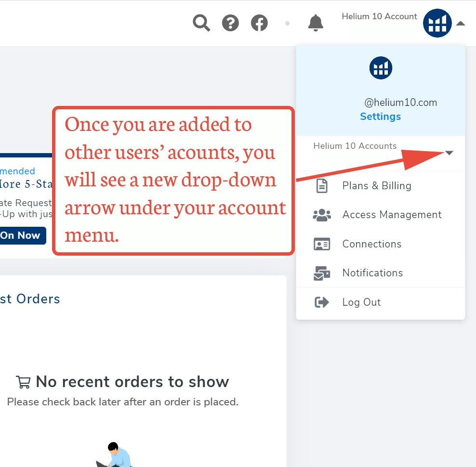The height and width of the screenshot is (467, 476).
Task: Open search with the magnifying glass icon
Action: [x=201, y=23]
